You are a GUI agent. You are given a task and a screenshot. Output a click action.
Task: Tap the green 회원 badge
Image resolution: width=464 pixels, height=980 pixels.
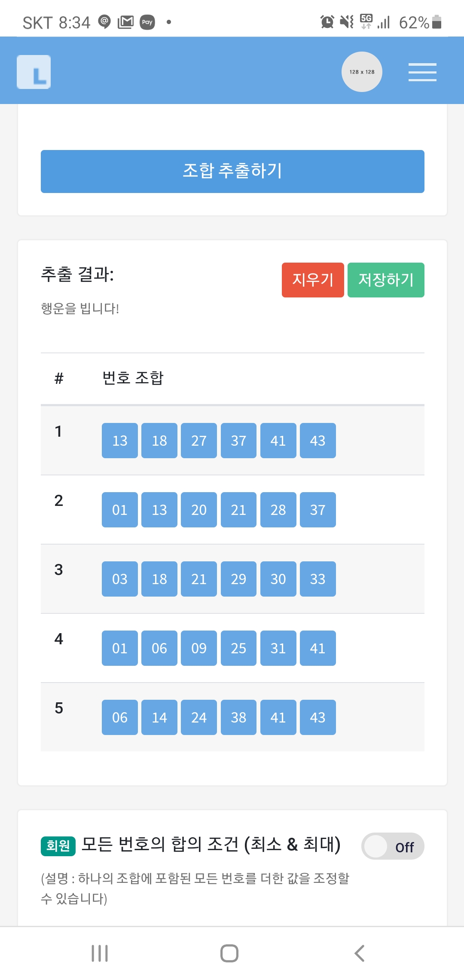pos(58,846)
